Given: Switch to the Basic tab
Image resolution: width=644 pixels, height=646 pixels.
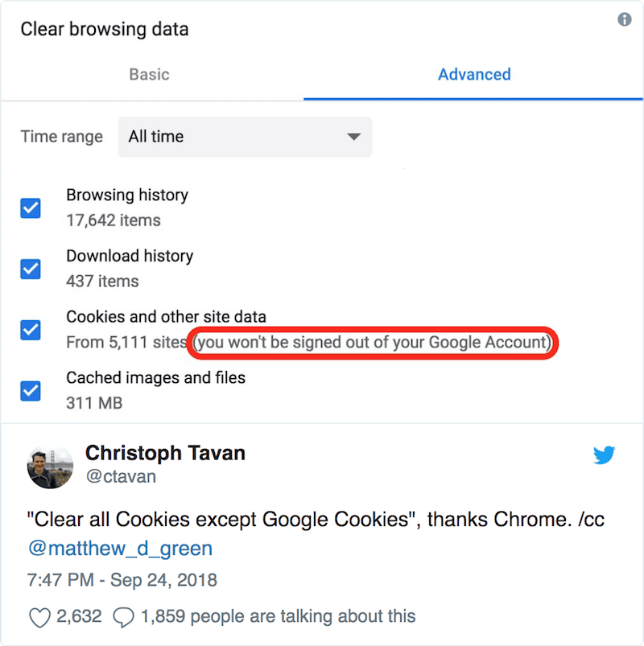Looking at the screenshot, I should 149,75.
